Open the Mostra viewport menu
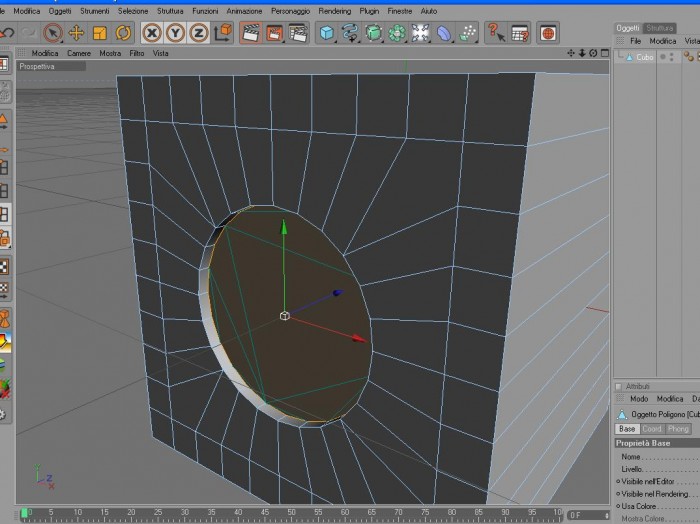Viewport: 700px width, 524px height. tap(110, 53)
